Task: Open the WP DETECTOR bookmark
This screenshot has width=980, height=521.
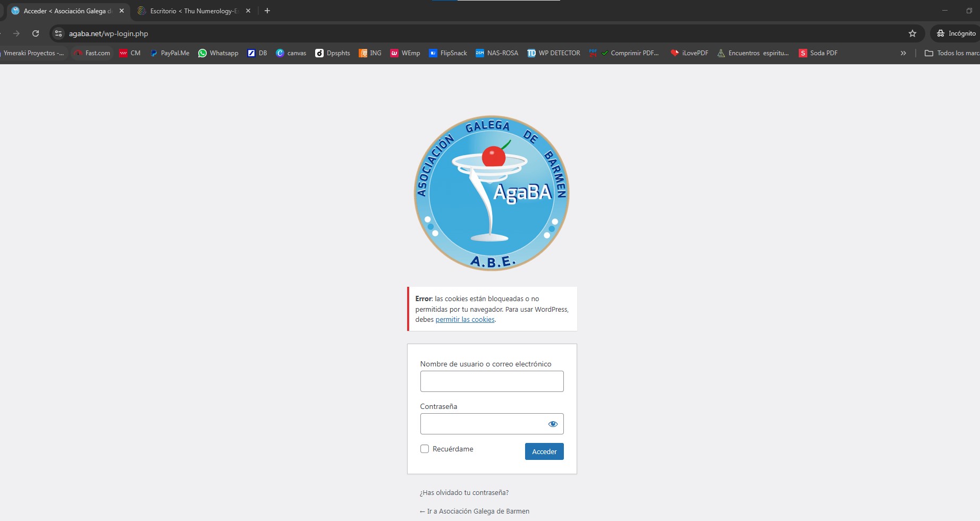Action: (554, 53)
